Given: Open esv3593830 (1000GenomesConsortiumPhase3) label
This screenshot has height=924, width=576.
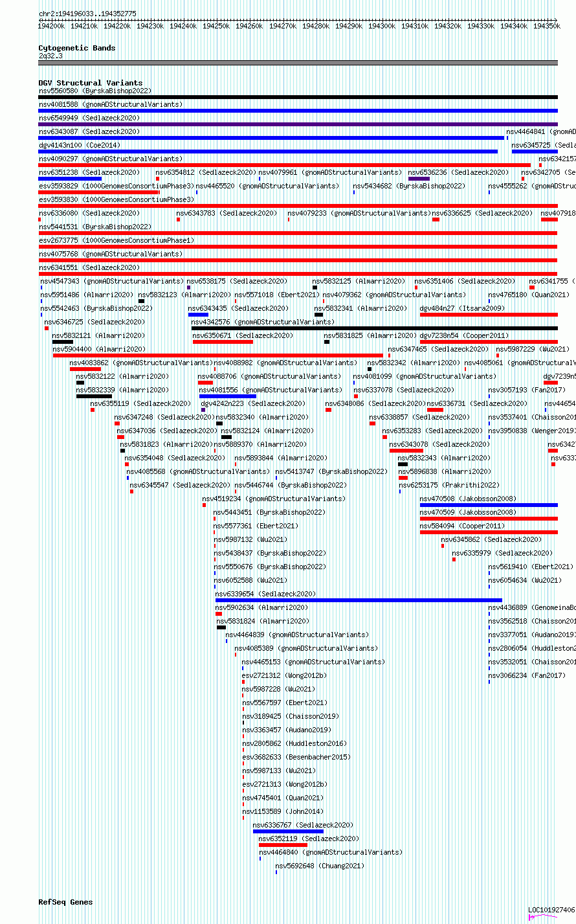Looking at the screenshot, I should click(x=116, y=199).
